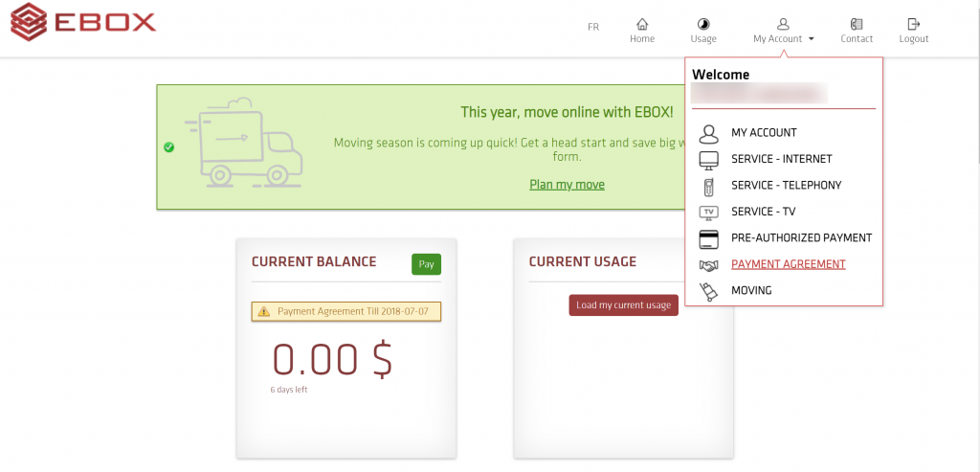Click the TV icon for Service TV
The image size is (980, 472).
pyautogui.click(x=708, y=212)
